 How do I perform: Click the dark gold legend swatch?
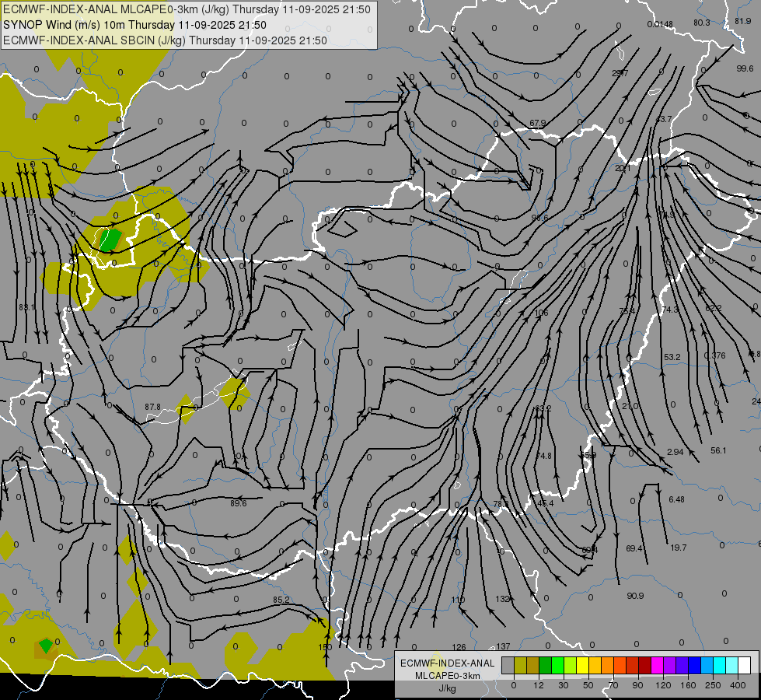pyautogui.click(x=533, y=665)
